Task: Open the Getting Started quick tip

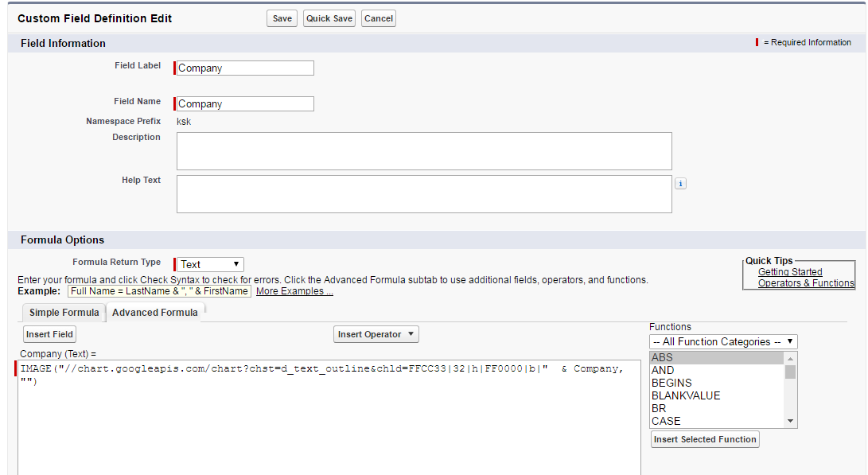Action: coord(789,271)
